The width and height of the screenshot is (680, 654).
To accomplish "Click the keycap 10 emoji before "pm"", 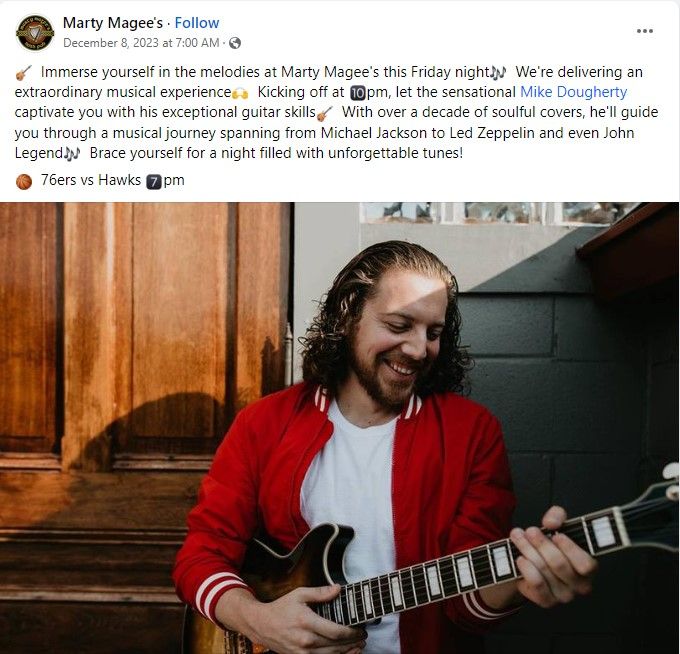I will [358, 93].
